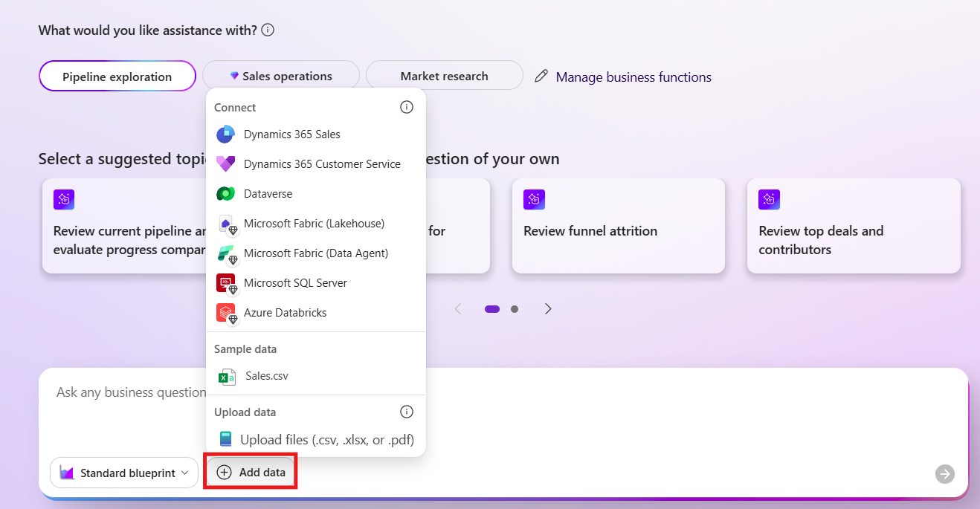Viewport: 980px width, 509px height.
Task: Open Manage business functions link
Action: (633, 77)
